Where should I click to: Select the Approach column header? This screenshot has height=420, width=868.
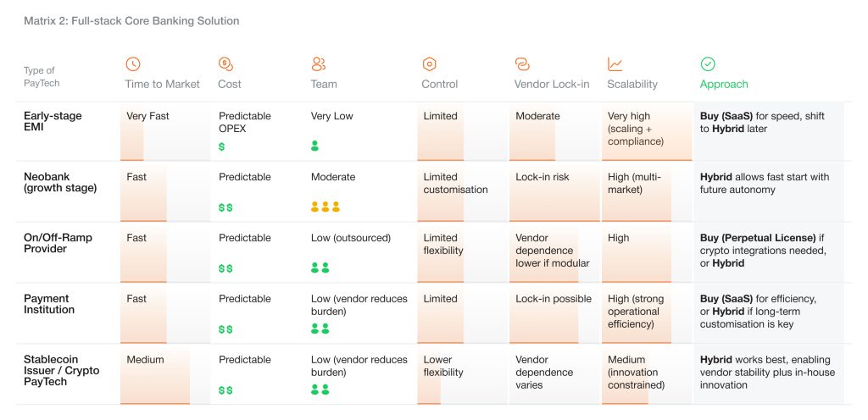click(724, 85)
